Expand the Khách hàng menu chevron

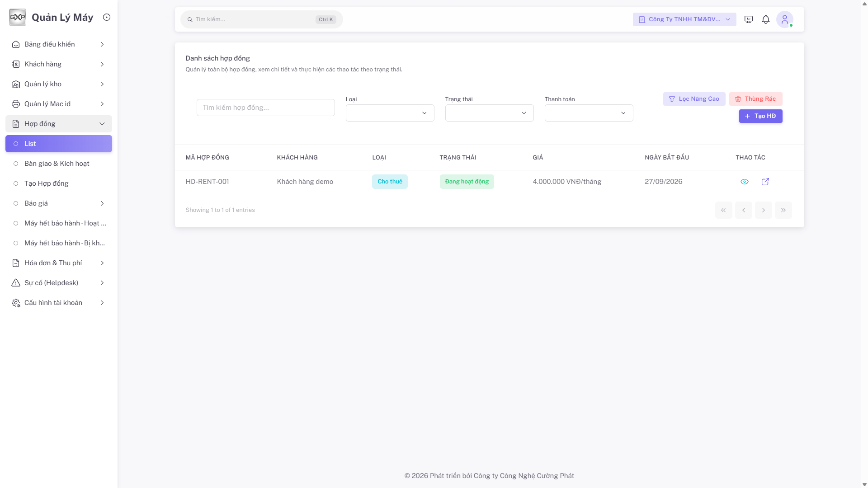pyautogui.click(x=102, y=64)
